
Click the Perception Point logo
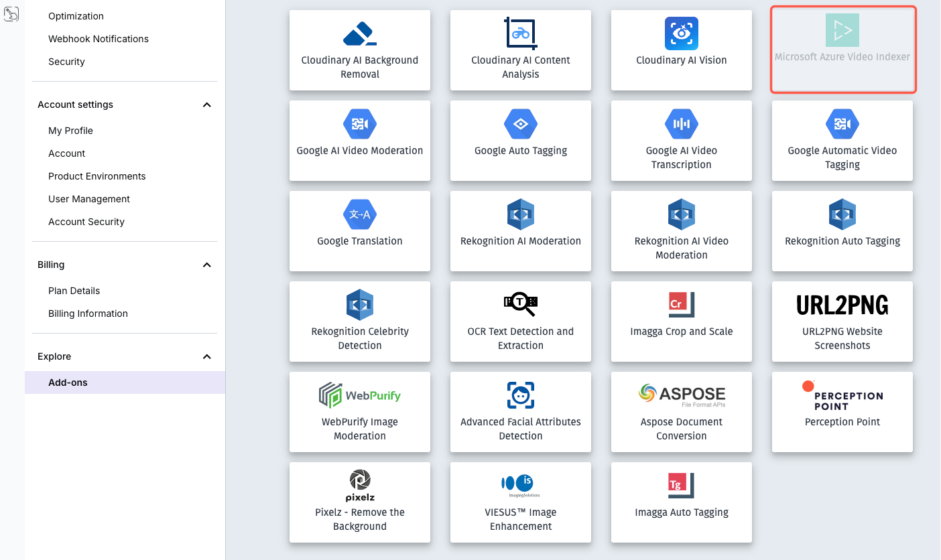[x=842, y=395]
